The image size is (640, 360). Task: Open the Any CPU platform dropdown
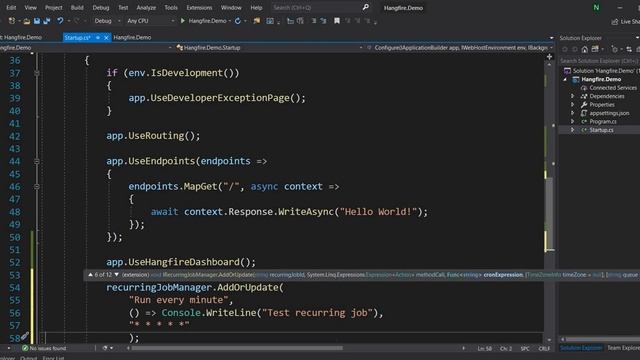pyautogui.click(x=150, y=21)
